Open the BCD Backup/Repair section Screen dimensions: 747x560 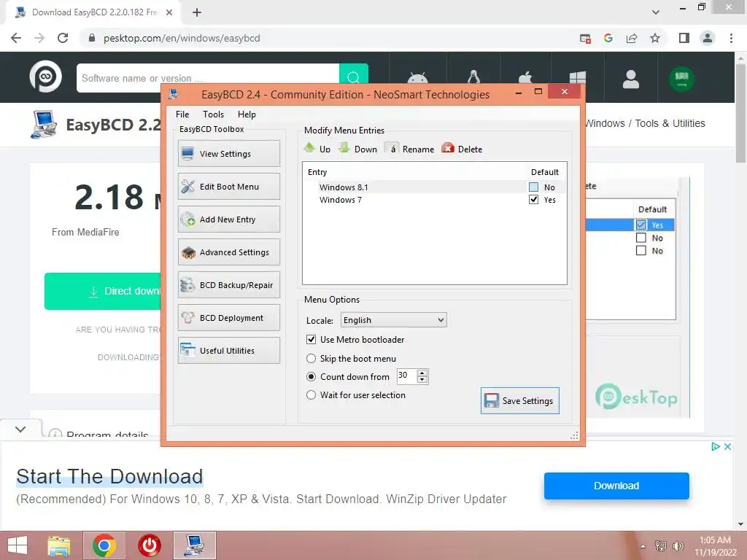[228, 285]
